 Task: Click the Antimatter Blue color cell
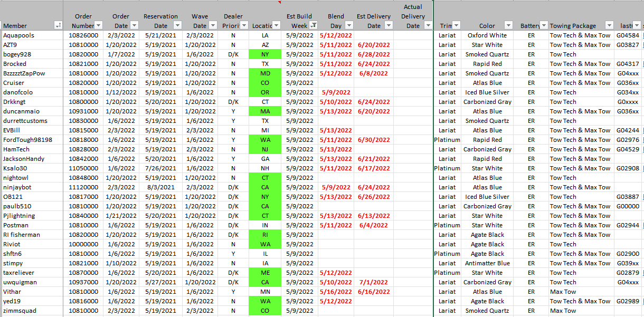[487, 263]
